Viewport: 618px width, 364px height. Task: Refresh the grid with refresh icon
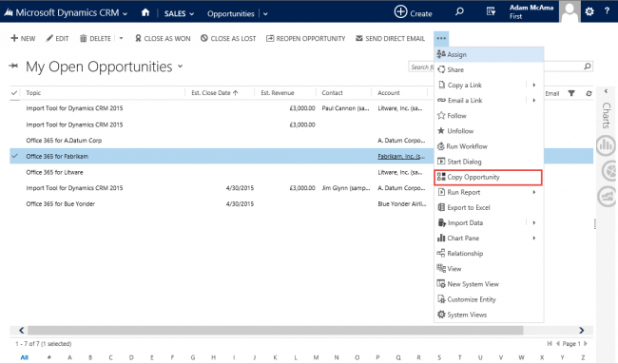point(589,93)
